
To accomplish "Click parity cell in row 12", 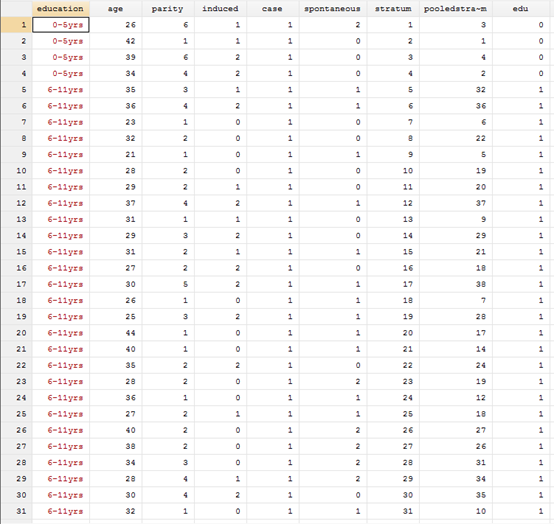I will (168, 203).
